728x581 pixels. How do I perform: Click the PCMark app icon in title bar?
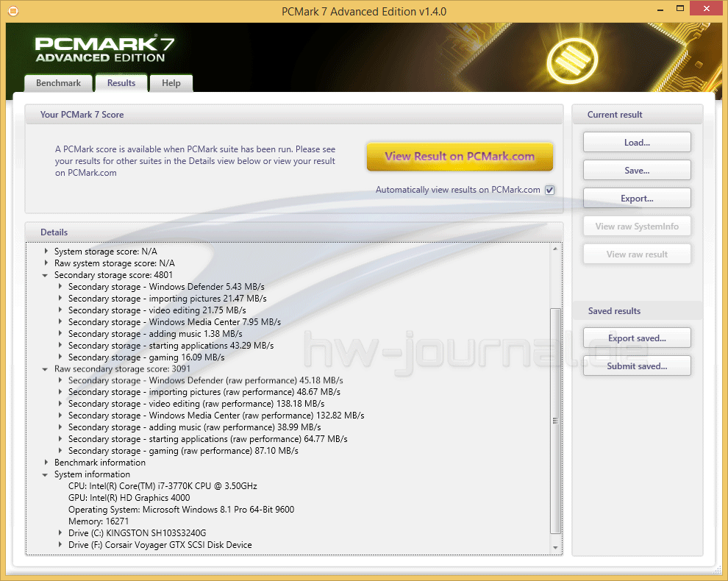pyautogui.click(x=13, y=11)
